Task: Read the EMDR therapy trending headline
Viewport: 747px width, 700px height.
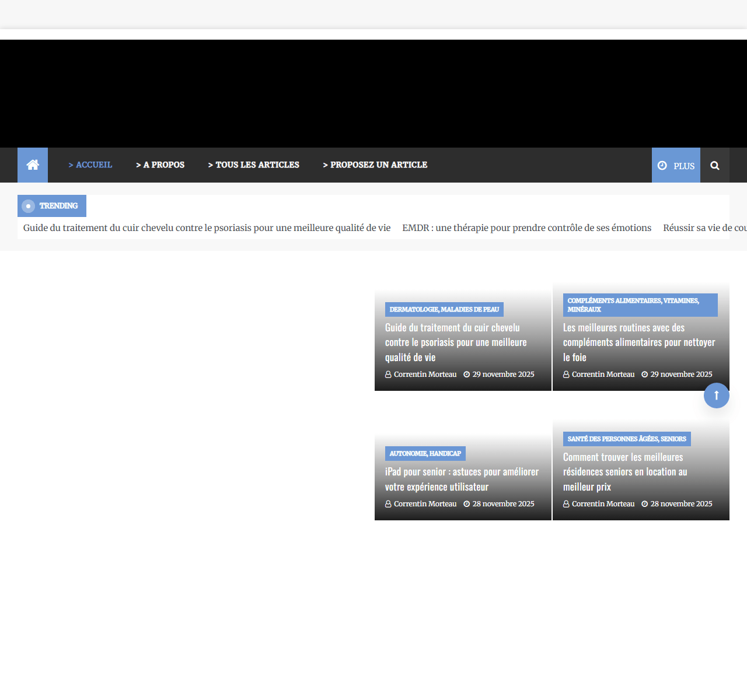Action: (526, 228)
